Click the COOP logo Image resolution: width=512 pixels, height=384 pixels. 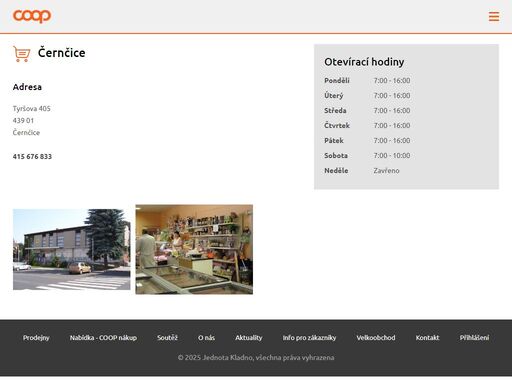pos(32,16)
